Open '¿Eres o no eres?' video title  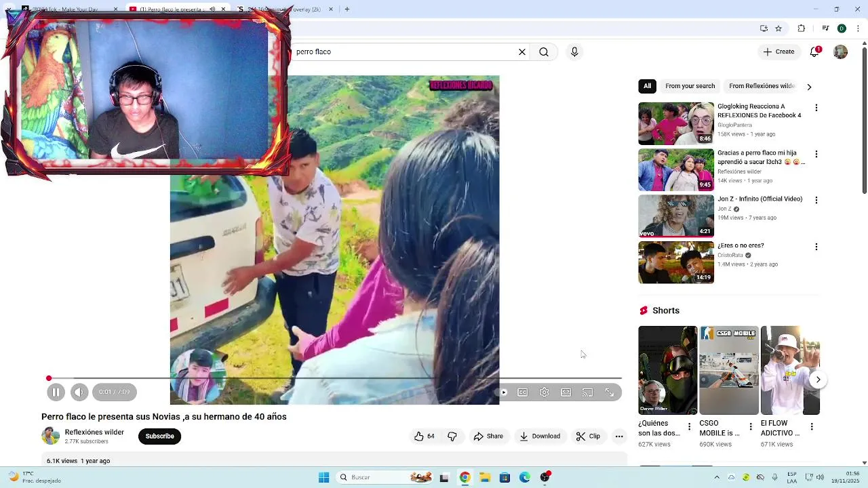[741, 245]
